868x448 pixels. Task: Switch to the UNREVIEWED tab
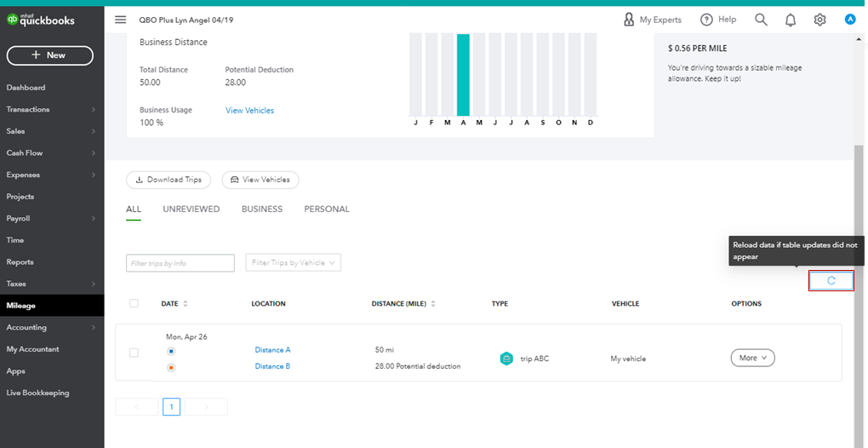coord(191,210)
